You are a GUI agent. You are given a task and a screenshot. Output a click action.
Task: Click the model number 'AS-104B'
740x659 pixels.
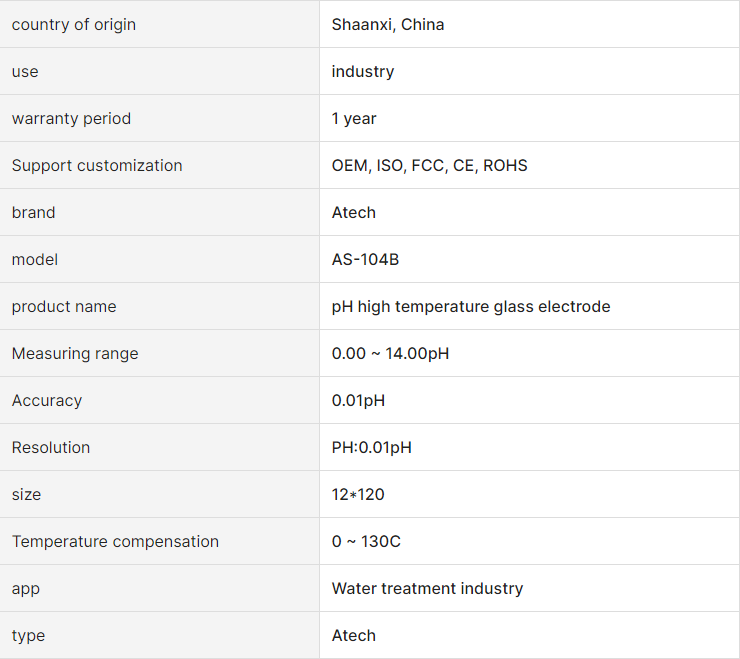pos(365,260)
